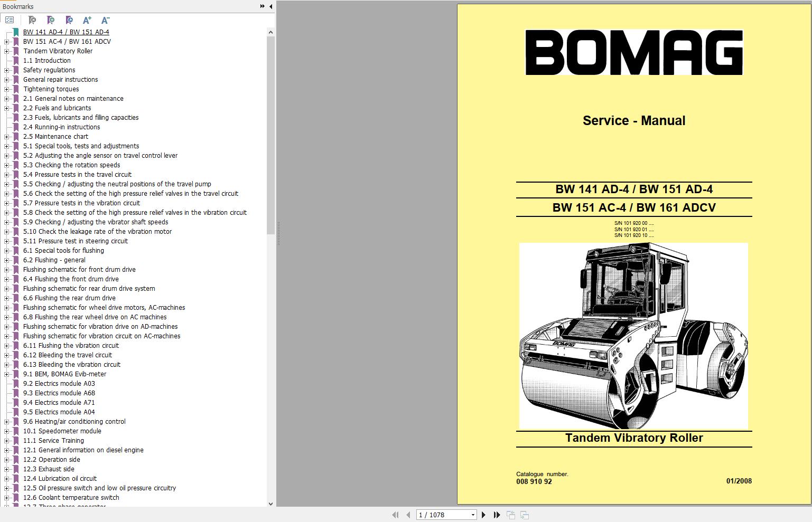Screen dimensions: 812x522
Task: Expand the 9.1 BEM, BOMAG Evib-meter node
Action: tap(7, 374)
